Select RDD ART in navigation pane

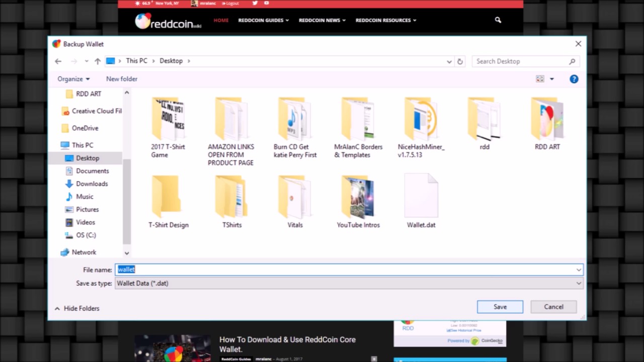[84, 94]
